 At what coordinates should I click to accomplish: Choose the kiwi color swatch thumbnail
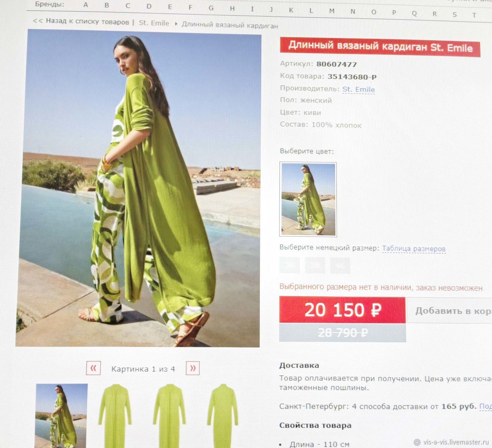(308, 199)
